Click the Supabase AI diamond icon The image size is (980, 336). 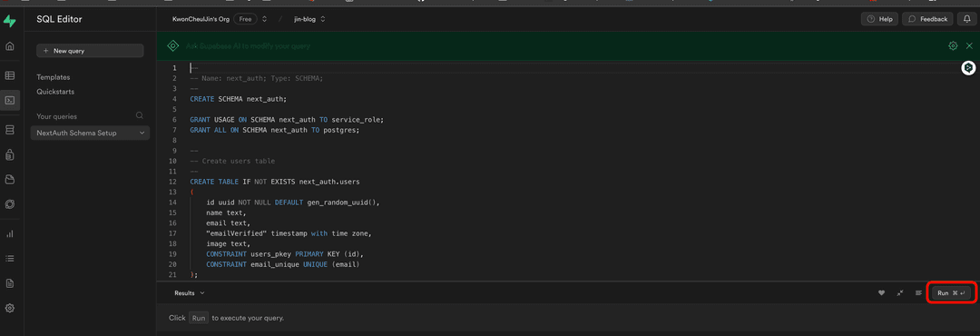click(173, 45)
